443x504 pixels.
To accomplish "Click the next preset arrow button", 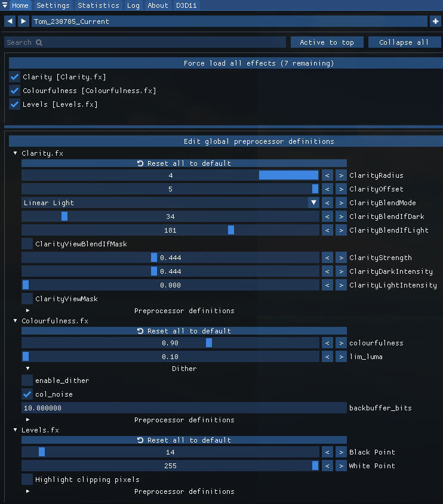I will click(23, 21).
